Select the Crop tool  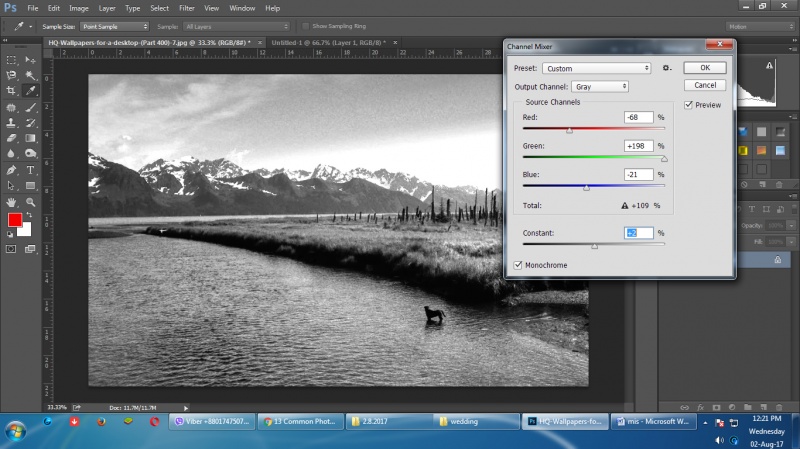11,90
